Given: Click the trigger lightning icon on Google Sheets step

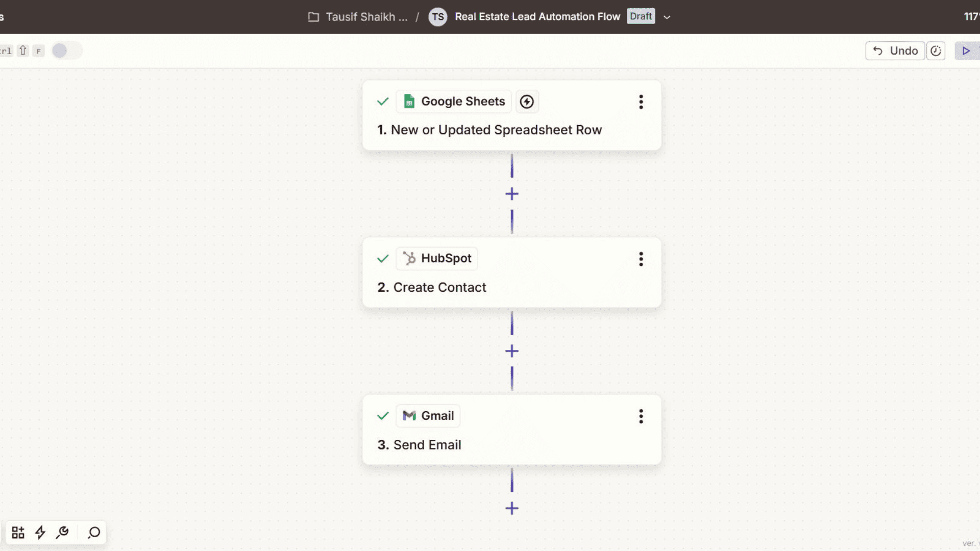Looking at the screenshot, I should (527, 102).
